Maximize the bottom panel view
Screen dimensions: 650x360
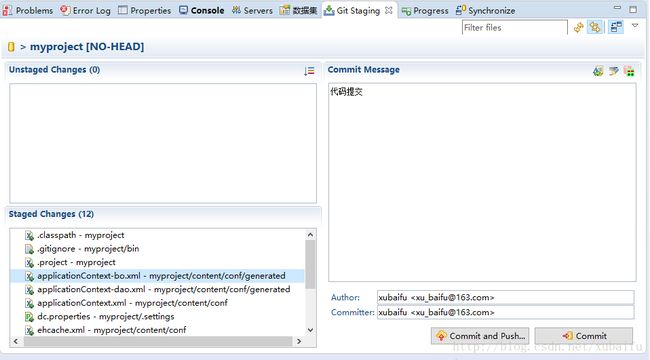tap(633, 10)
